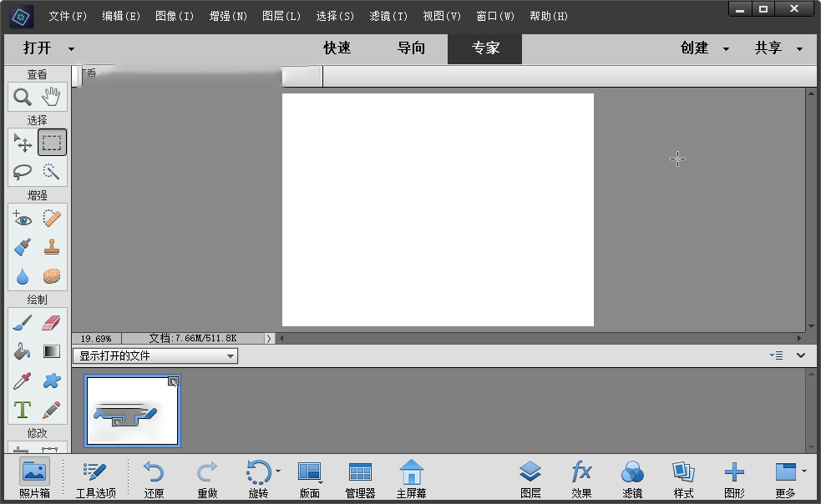Click the Photoshop Elements logo icon
Viewport: 821px width, 504px height.
pyautogui.click(x=22, y=18)
